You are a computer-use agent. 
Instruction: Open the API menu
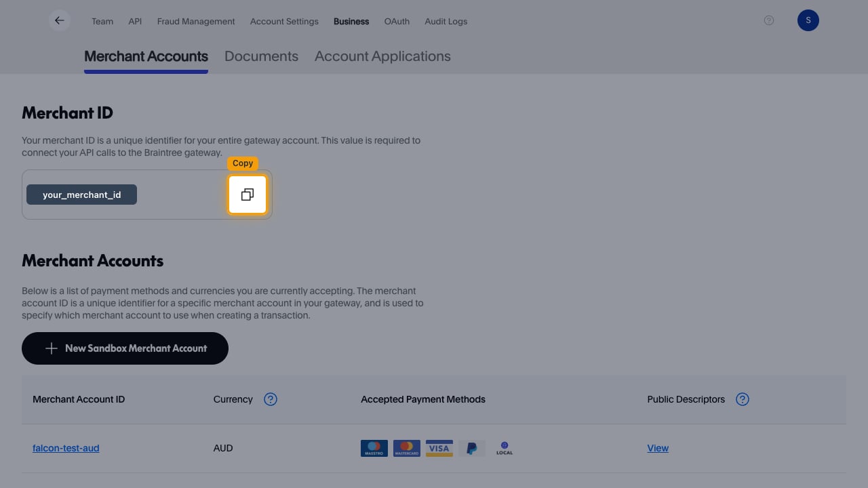135,21
